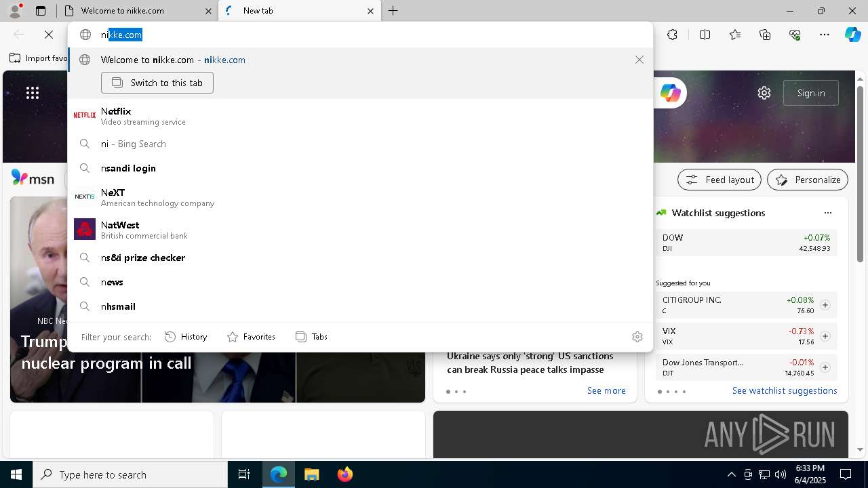Select the nhsmail search suggestion
Image resolution: width=868 pixels, height=488 pixels.
pyautogui.click(x=359, y=306)
